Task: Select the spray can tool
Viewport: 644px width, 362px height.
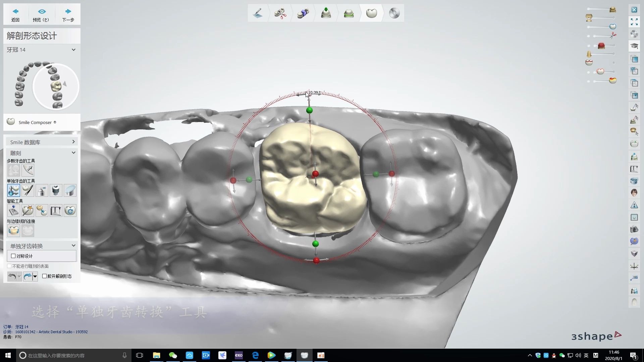Action: 42,190
